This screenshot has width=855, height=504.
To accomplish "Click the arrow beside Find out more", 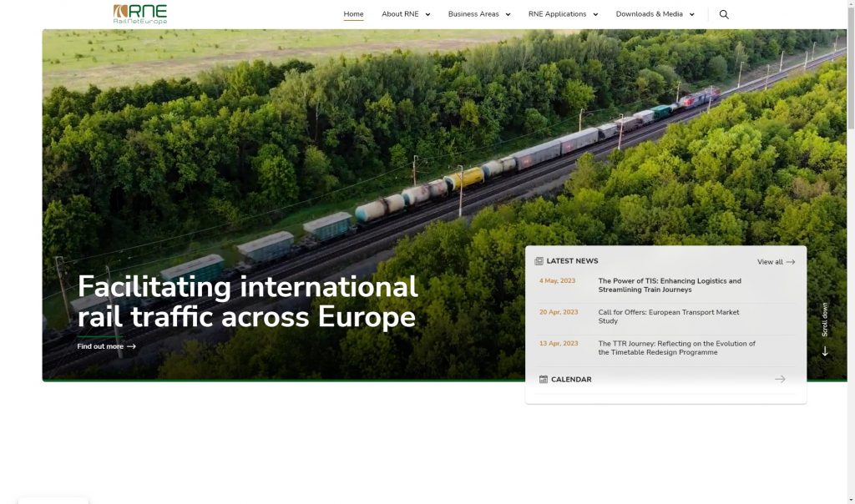I will [x=132, y=346].
